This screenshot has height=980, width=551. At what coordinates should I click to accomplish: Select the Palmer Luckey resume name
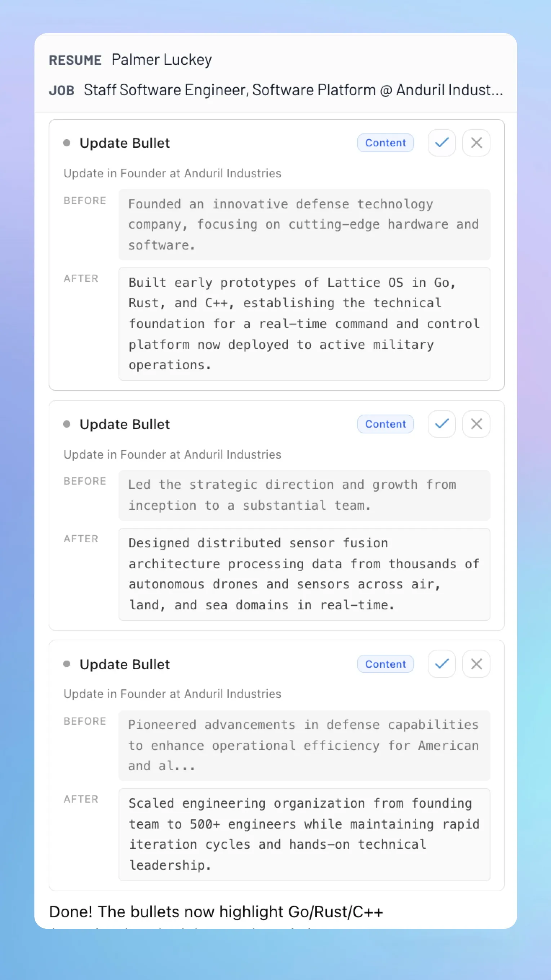(x=161, y=60)
